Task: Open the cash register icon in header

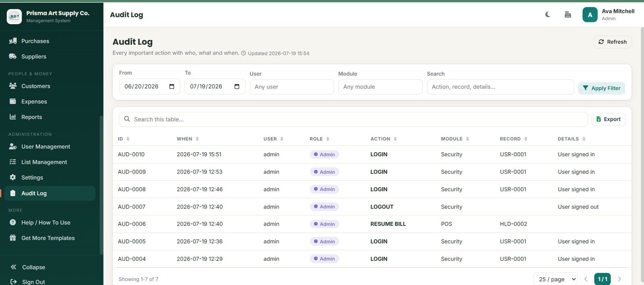Action: tap(568, 14)
